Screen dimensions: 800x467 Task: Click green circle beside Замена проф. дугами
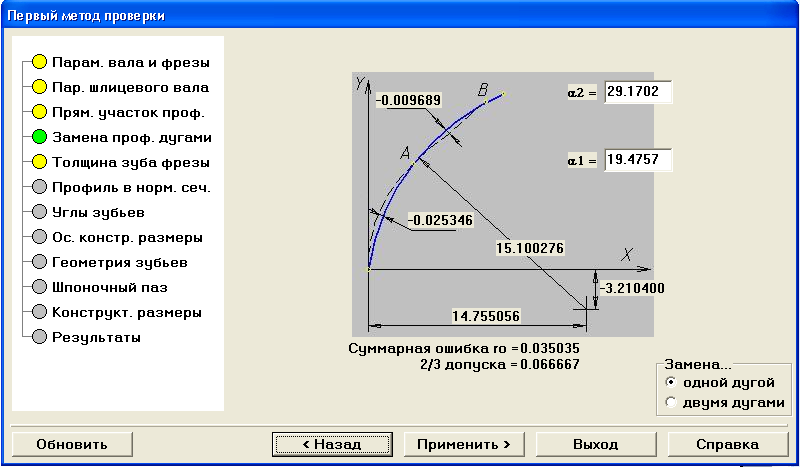tap(39, 137)
